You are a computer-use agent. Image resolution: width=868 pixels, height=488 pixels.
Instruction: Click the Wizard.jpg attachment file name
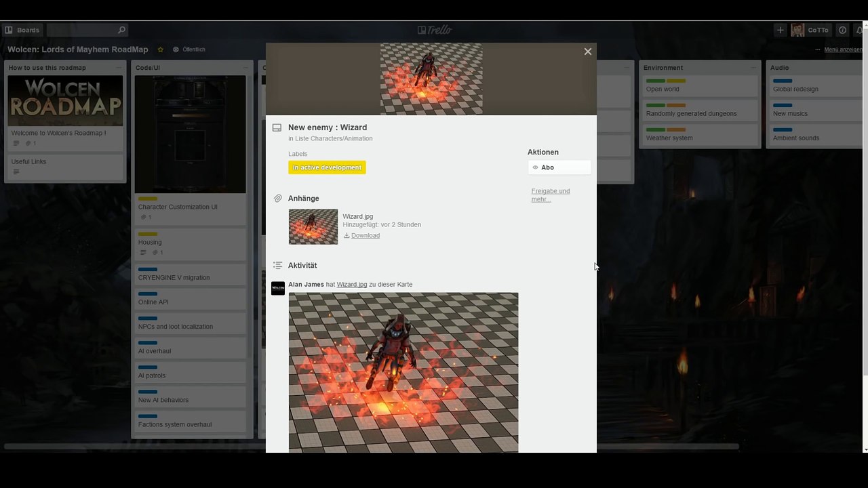pyautogui.click(x=357, y=216)
